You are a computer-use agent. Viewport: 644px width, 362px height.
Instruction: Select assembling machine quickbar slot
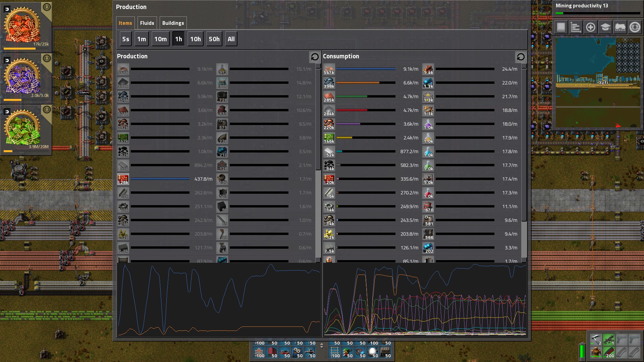click(x=298, y=352)
